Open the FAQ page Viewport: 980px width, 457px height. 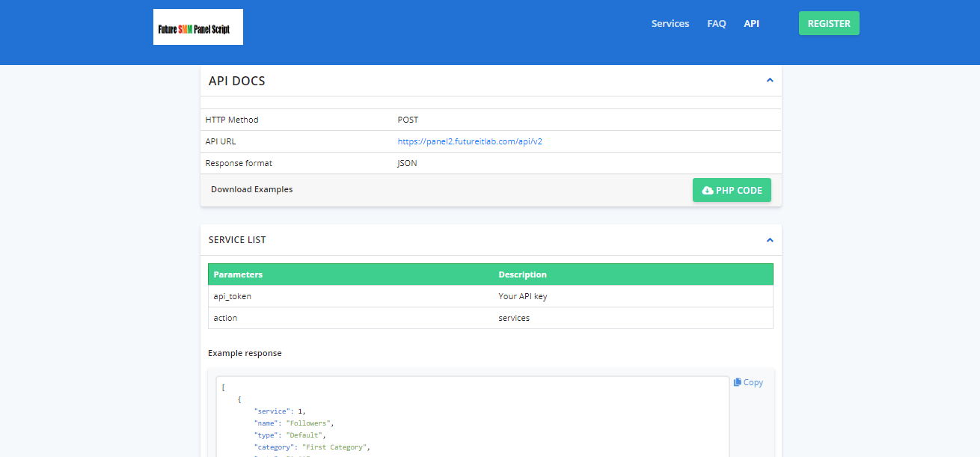716,23
